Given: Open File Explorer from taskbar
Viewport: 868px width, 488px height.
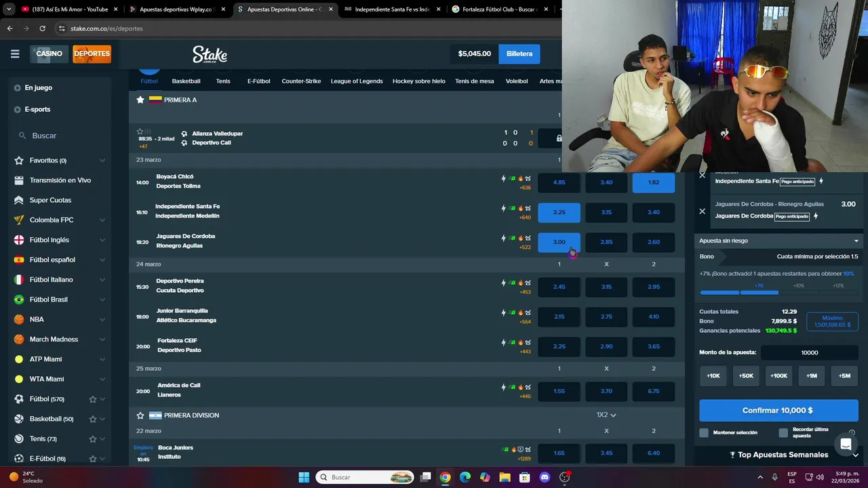Looking at the screenshot, I should point(505,477).
